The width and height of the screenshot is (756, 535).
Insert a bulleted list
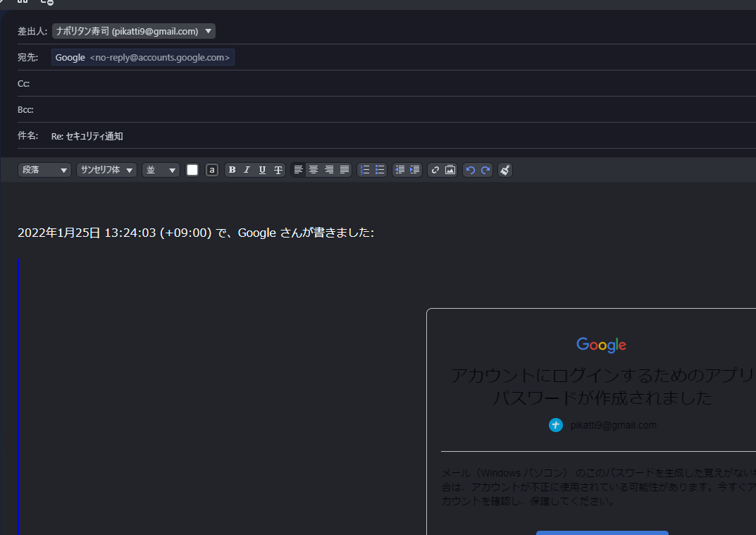[x=380, y=170]
